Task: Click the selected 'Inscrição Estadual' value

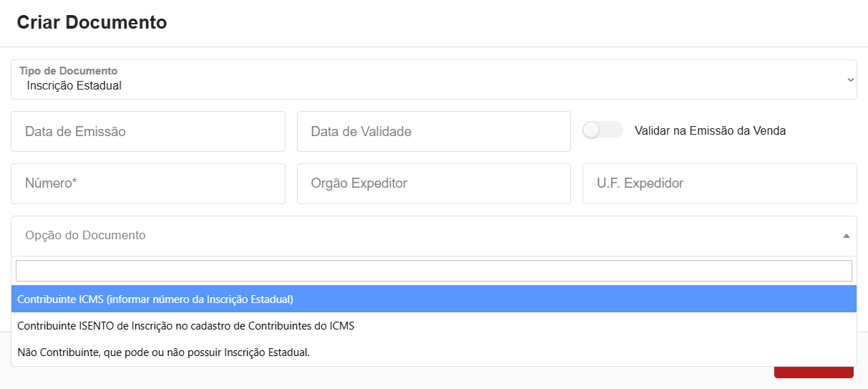Action: pos(74,86)
